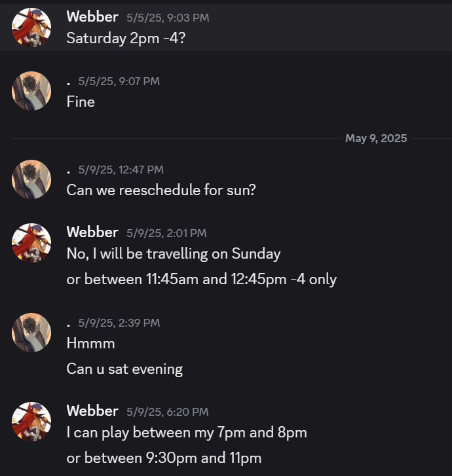
Task: Open Webber's avatar on the travelling on Sunday message
Action: [x=31, y=243]
